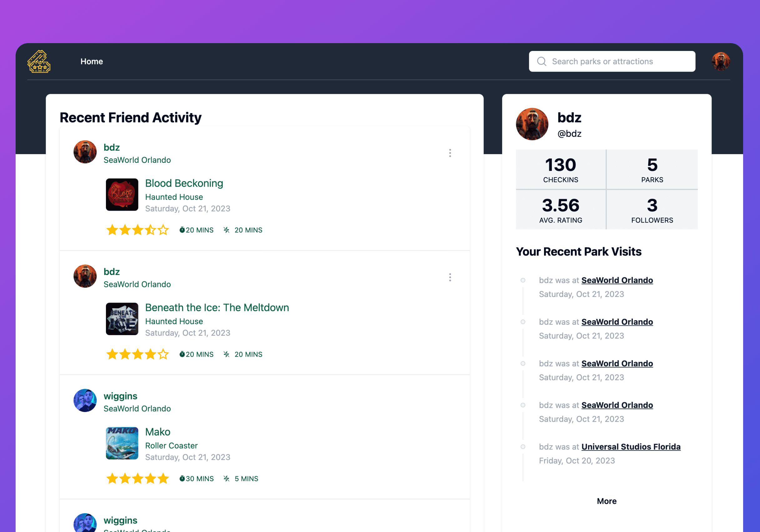The height and width of the screenshot is (532, 760).
Task: Open the Mako thumbnail image
Action: [x=122, y=443]
